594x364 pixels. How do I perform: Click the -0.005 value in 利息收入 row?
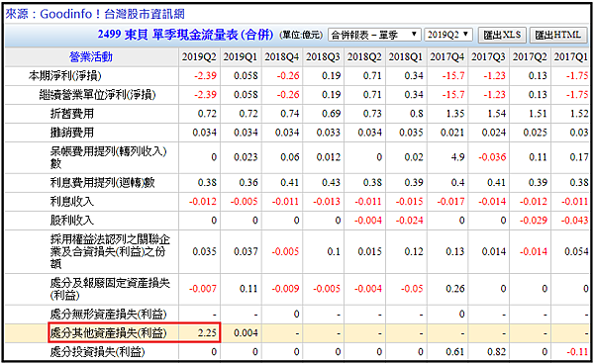[x=244, y=202]
